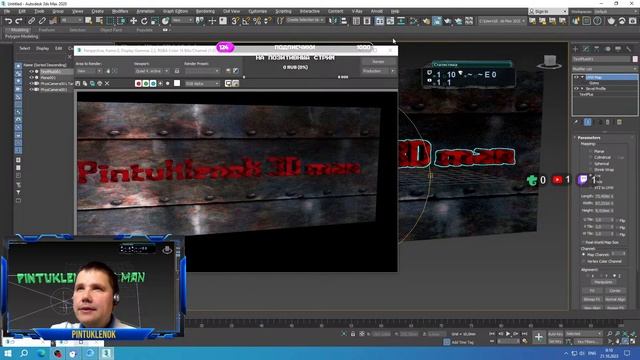The image size is (640, 360).
Task: Open the Viewport dropdown in render window
Action: coord(151,71)
